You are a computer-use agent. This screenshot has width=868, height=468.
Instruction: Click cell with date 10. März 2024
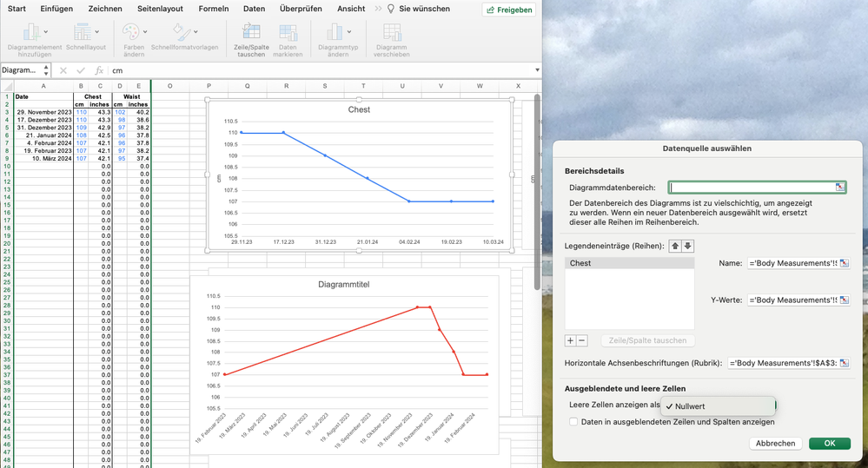point(43,158)
